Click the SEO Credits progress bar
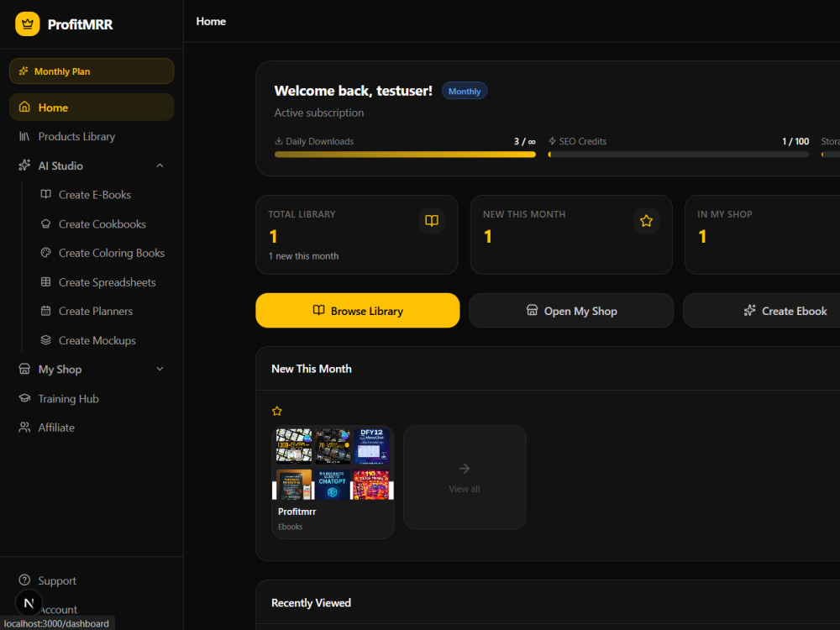 coord(678,155)
